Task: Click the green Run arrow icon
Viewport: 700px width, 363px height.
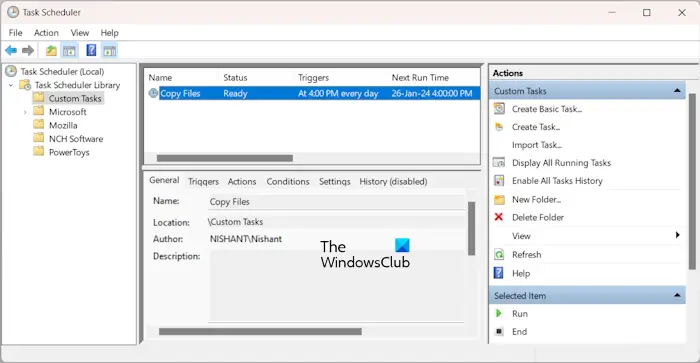Action: pyautogui.click(x=499, y=313)
